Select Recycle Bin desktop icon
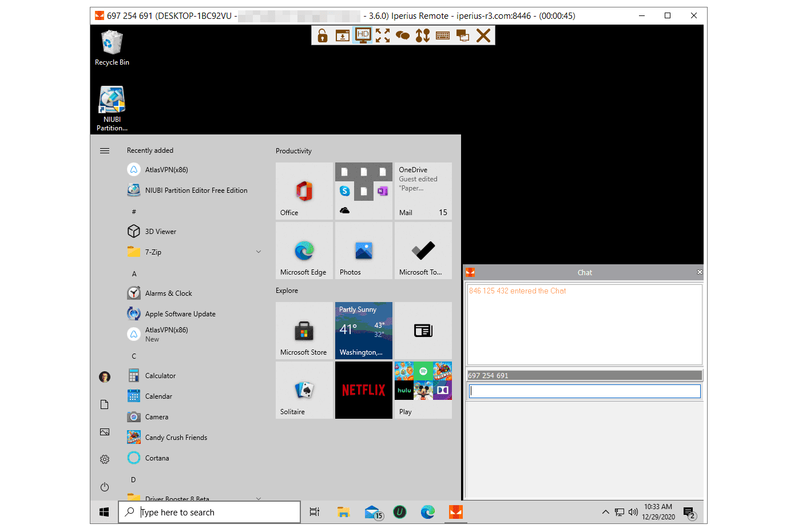 click(x=112, y=48)
